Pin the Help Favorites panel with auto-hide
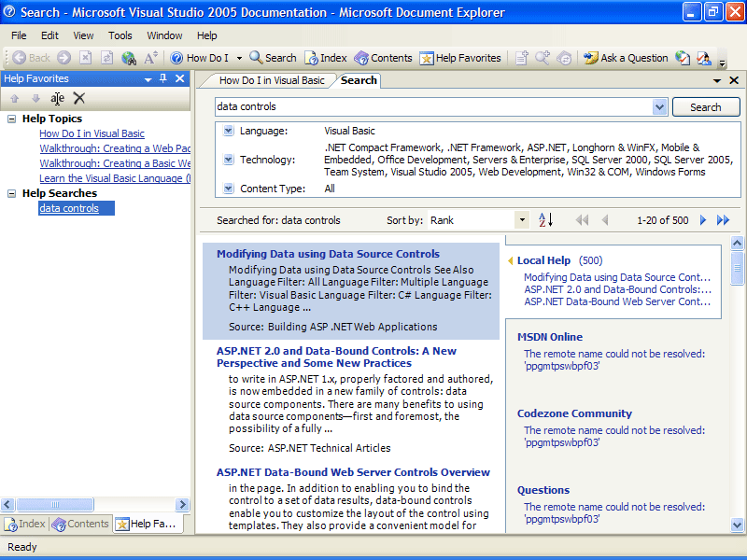Screen dimensions: 747x560 pos(162,79)
